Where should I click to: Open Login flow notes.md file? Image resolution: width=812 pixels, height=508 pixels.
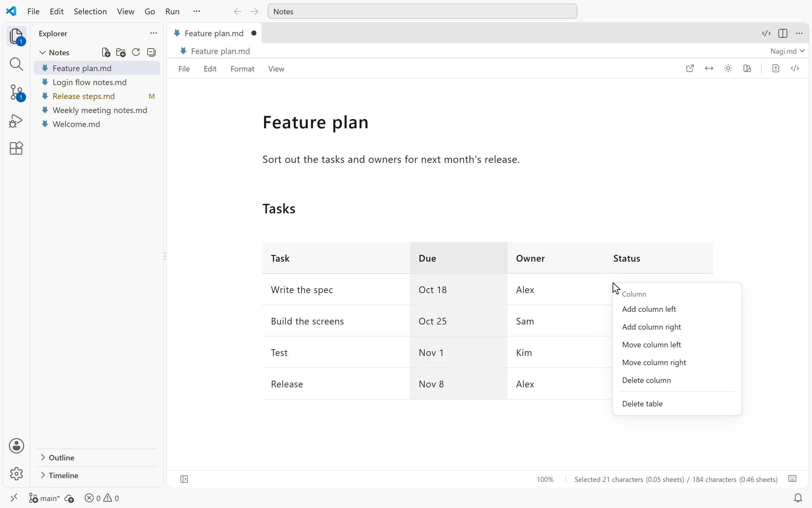point(97,82)
